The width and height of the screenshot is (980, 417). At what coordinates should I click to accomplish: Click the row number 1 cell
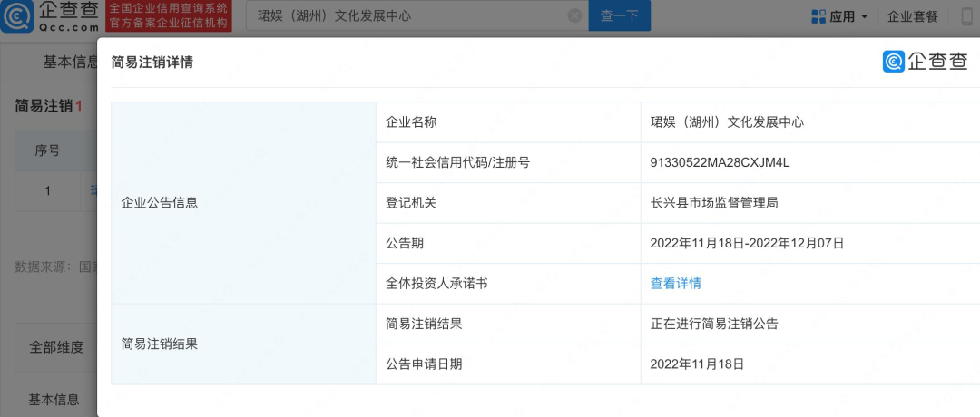[47, 191]
